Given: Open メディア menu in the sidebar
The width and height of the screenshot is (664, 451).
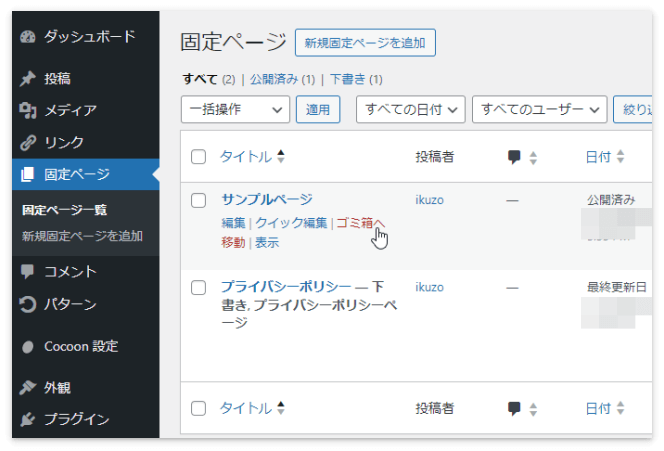Looking at the screenshot, I should point(86,110).
